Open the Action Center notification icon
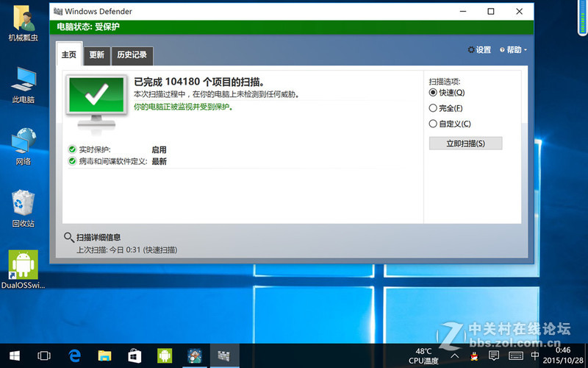The height and width of the screenshot is (368, 588). tap(494, 355)
